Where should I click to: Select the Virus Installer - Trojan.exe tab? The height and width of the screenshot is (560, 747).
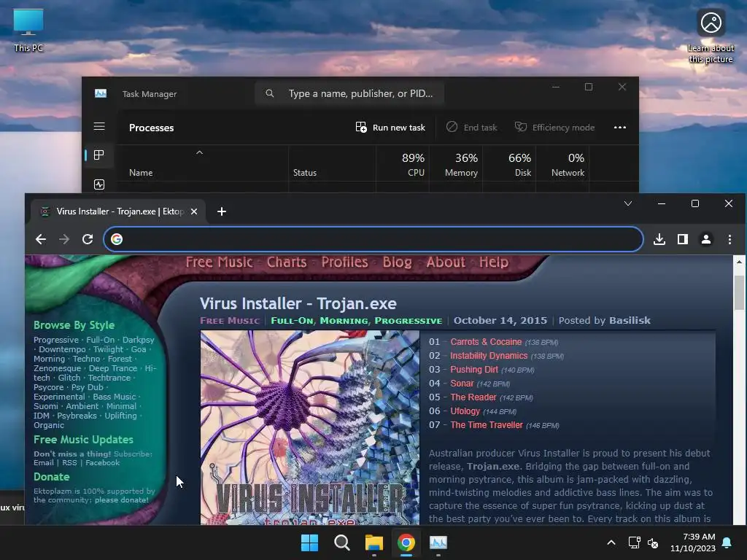click(x=118, y=211)
